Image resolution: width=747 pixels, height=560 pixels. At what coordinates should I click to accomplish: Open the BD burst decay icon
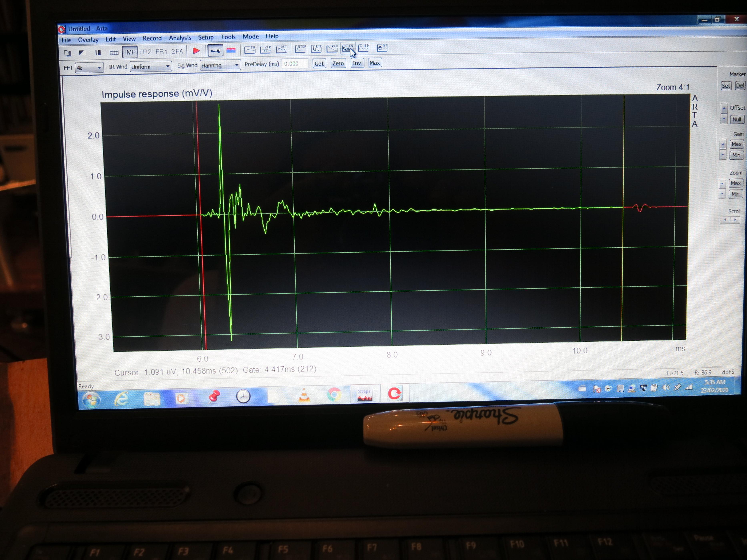click(363, 48)
